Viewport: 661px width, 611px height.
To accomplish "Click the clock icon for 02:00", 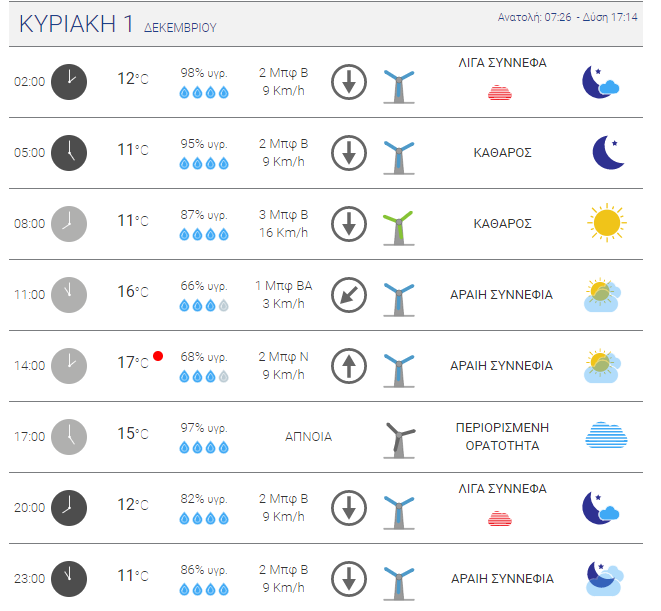I will pos(69,82).
